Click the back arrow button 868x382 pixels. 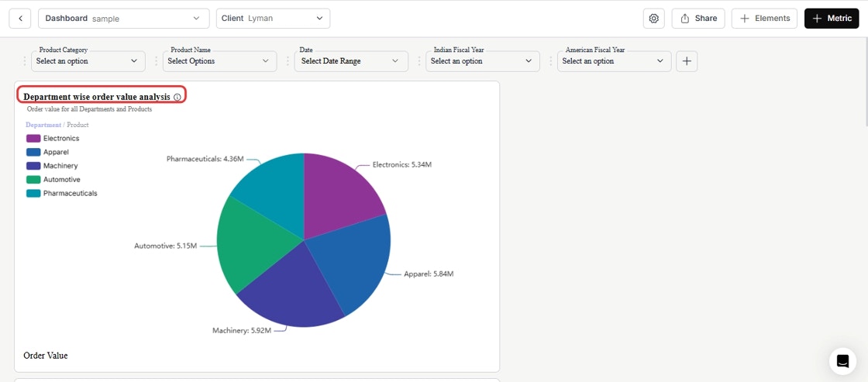pyautogui.click(x=20, y=19)
